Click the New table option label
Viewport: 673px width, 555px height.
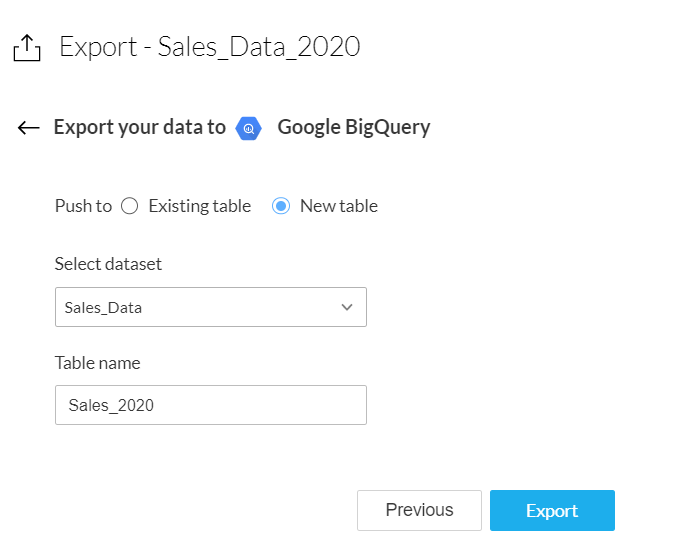click(339, 206)
